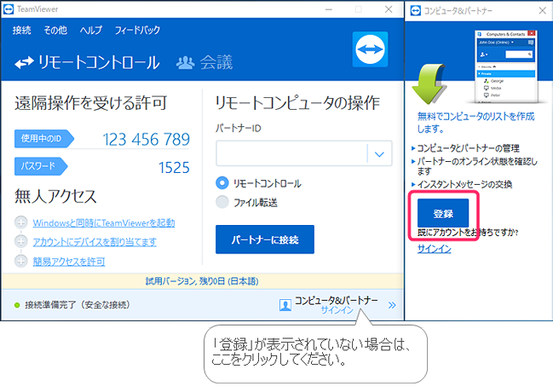
Task: Click plus icon beside 簡易アクセスを許可
Action: pyautogui.click(x=20, y=261)
